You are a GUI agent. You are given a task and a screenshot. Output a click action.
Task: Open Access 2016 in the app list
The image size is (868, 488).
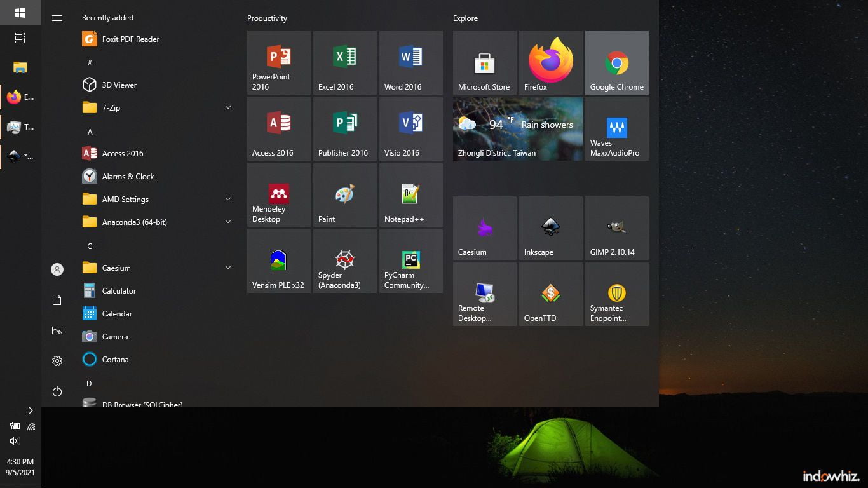157,153
